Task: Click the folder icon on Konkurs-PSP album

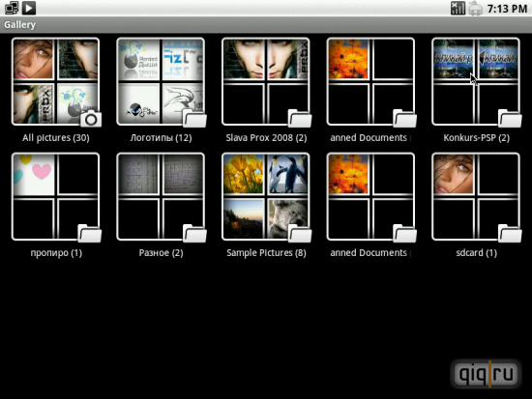Action: 510,119
